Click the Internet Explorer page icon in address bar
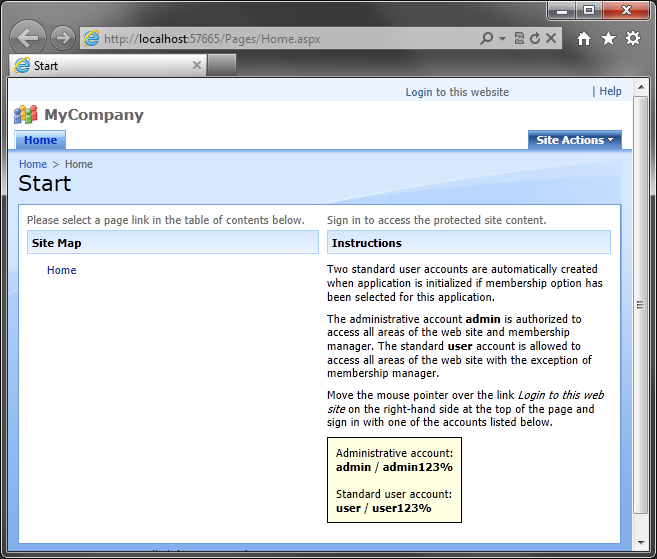The height and width of the screenshot is (559, 657). (x=91, y=39)
